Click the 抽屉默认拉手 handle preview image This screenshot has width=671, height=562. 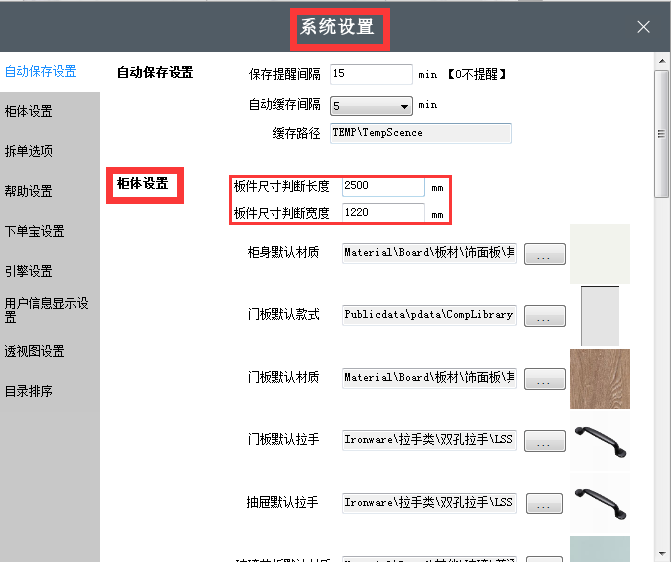(x=599, y=502)
